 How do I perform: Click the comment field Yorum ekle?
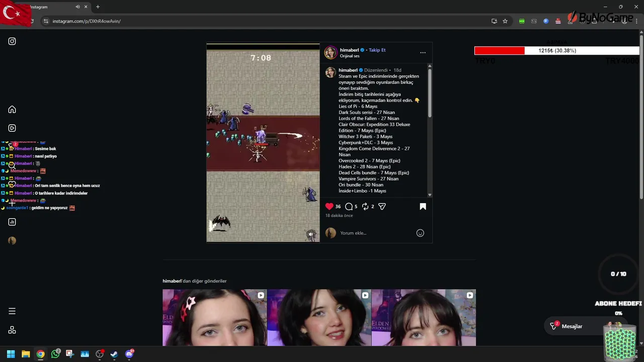point(377,233)
